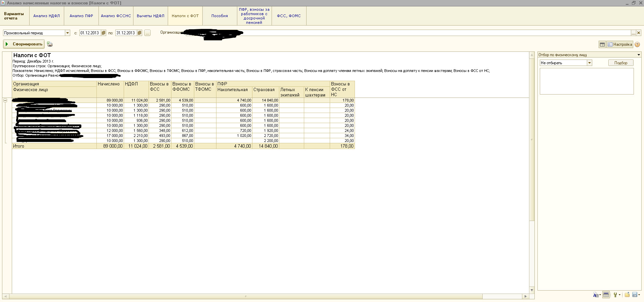The width and height of the screenshot is (644, 302).
Task: Expand the Не отбирать filter dropdown
Action: point(589,63)
